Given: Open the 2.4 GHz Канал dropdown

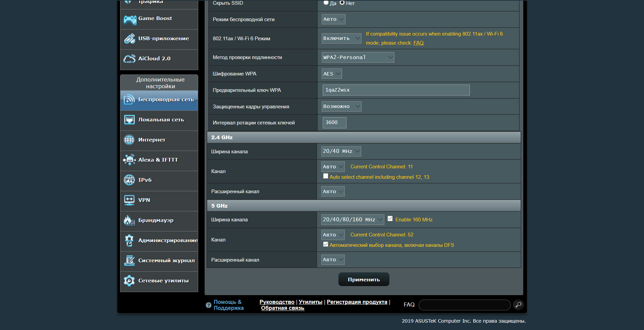Looking at the screenshot, I should click(333, 167).
